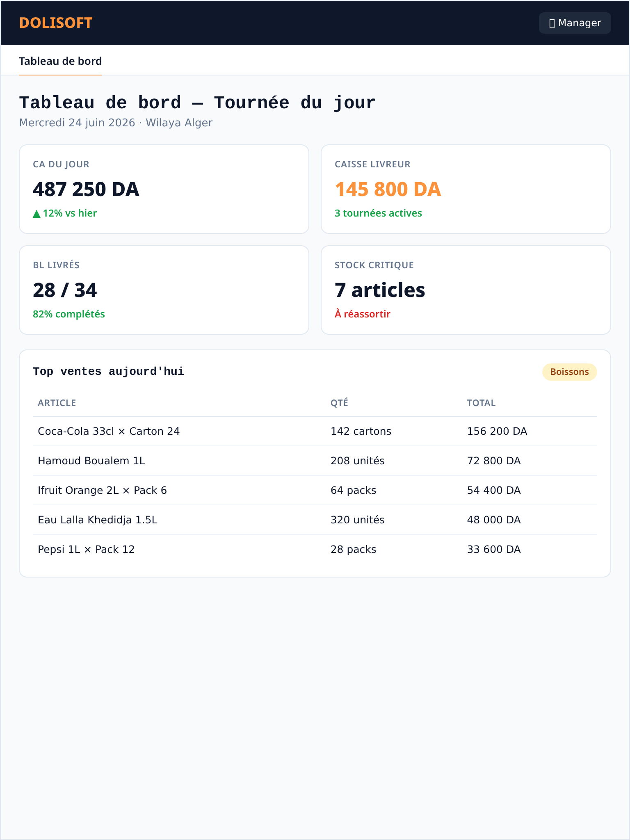630x840 pixels.
Task: Select the Ifruit Orange 2L Pack 6 row
Action: [x=315, y=491]
